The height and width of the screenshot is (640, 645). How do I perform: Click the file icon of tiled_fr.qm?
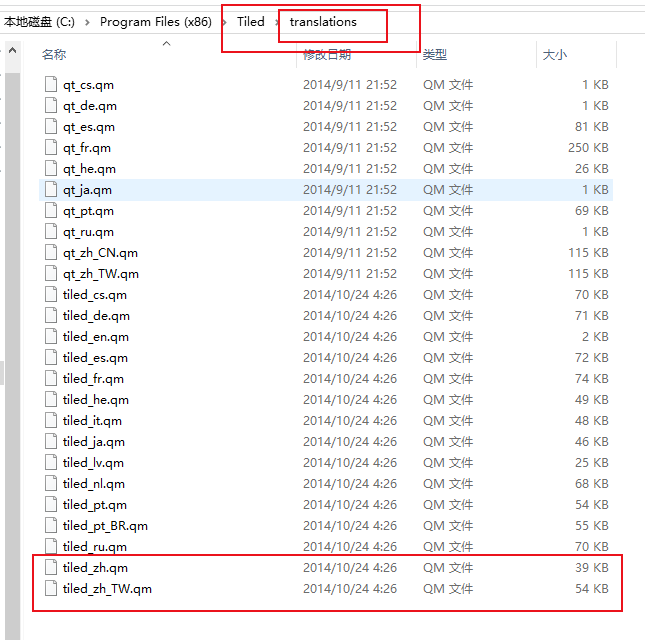click(x=51, y=378)
